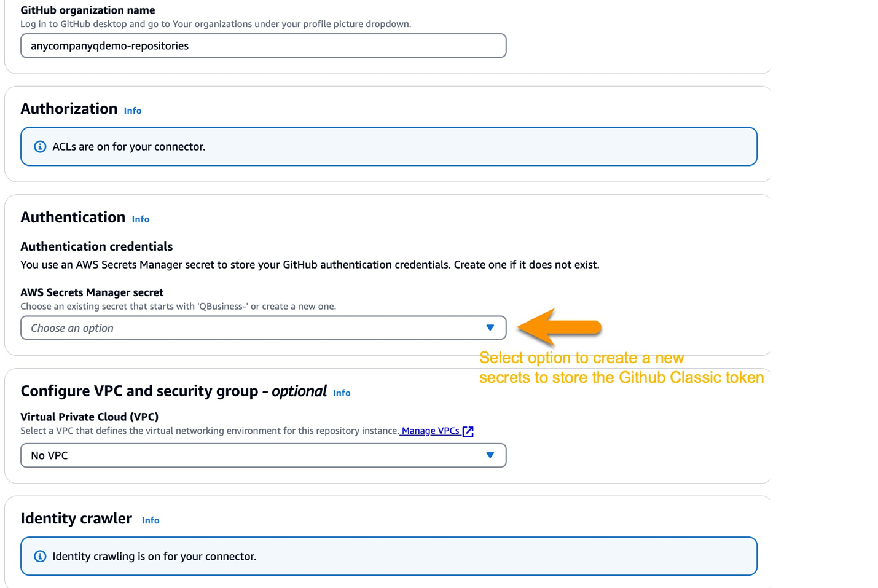Open Info link beside Configure VPC section
878x588 pixels.
342,393
